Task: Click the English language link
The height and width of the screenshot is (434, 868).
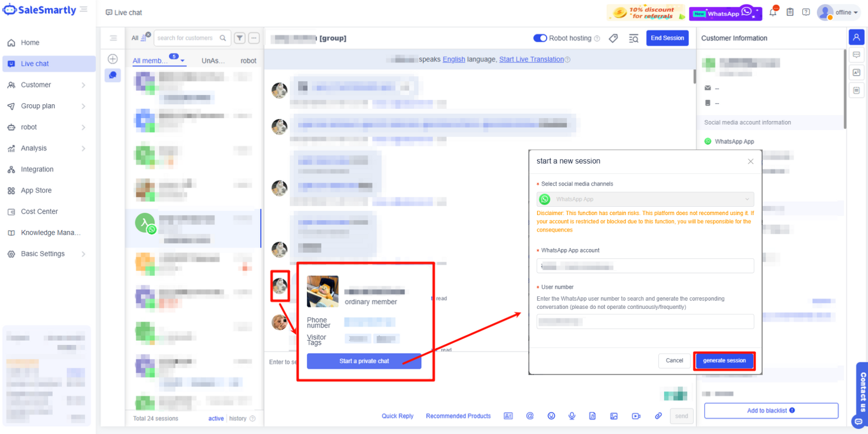Action: (454, 59)
